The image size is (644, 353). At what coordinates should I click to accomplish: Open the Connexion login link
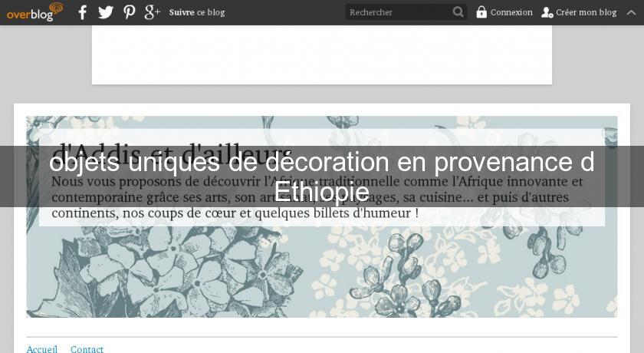coord(511,12)
